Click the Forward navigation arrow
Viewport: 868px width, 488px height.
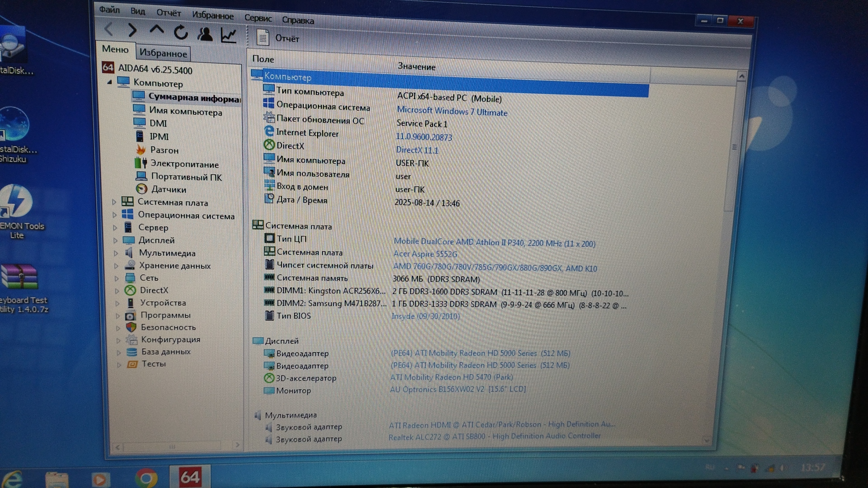pyautogui.click(x=132, y=30)
